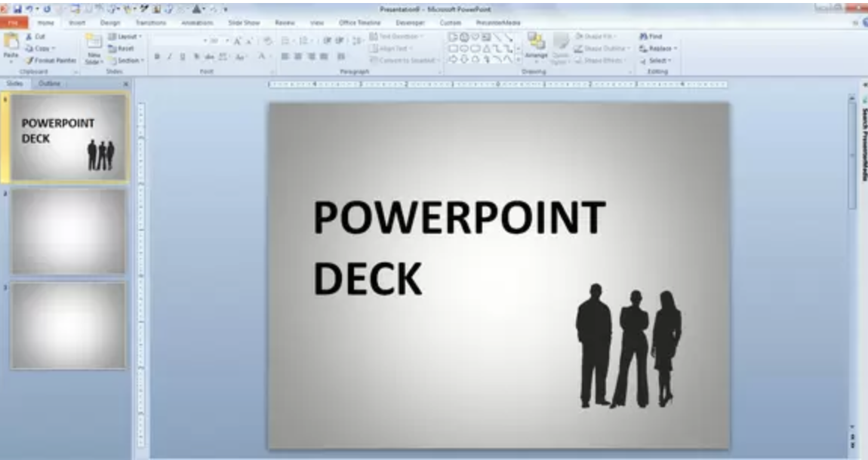Click the Format Painter tool

[x=50, y=60]
